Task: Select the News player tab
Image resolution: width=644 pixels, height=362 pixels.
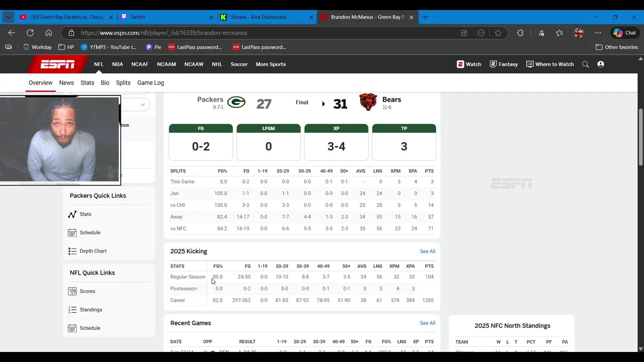Action: point(66,83)
